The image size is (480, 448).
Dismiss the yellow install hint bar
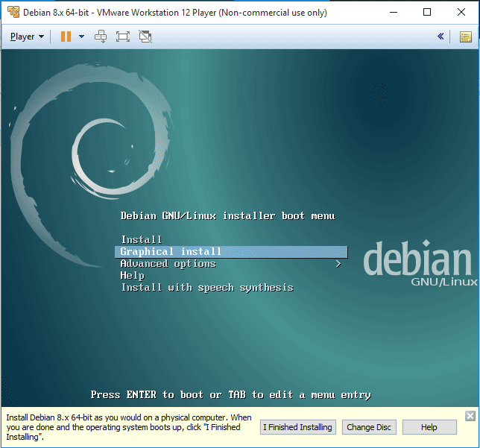pyautogui.click(x=470, y=416)
